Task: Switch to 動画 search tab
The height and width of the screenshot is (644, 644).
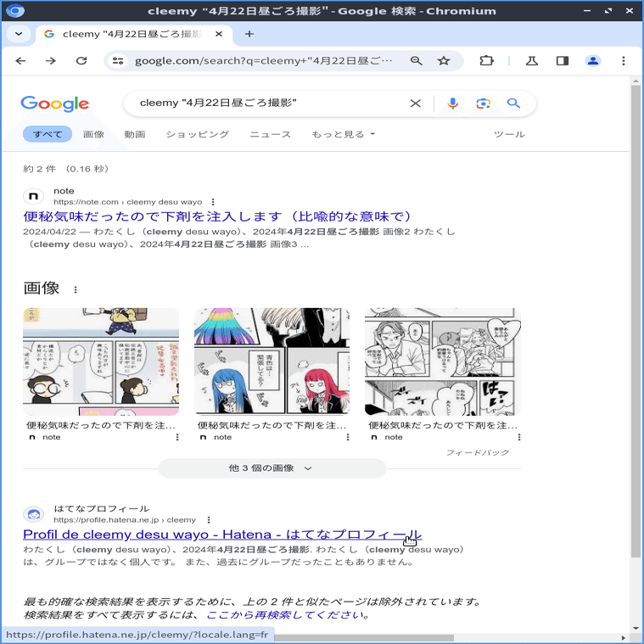Action: click(x=135, y=134)
